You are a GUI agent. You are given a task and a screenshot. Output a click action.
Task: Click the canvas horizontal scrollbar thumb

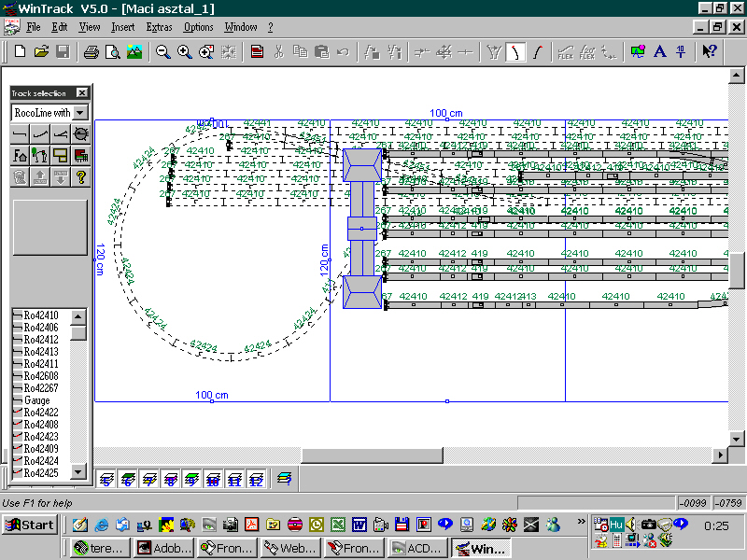click(372, 455)
